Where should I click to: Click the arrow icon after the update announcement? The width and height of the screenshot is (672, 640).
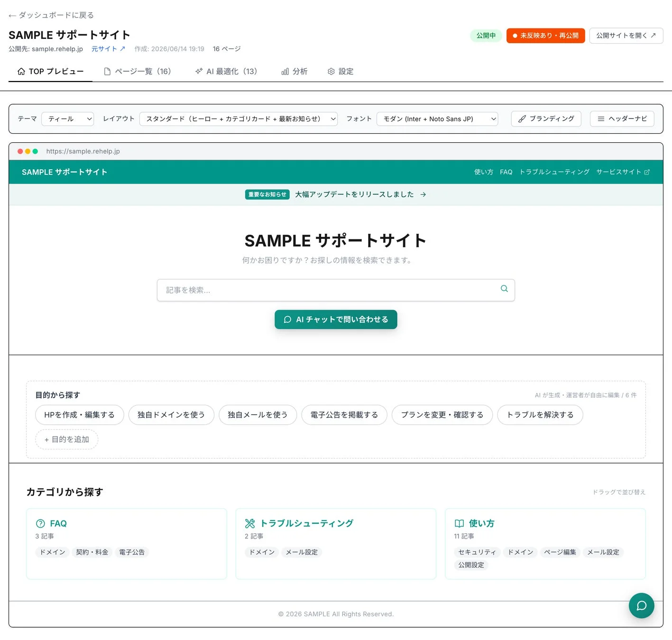[423, 194]
